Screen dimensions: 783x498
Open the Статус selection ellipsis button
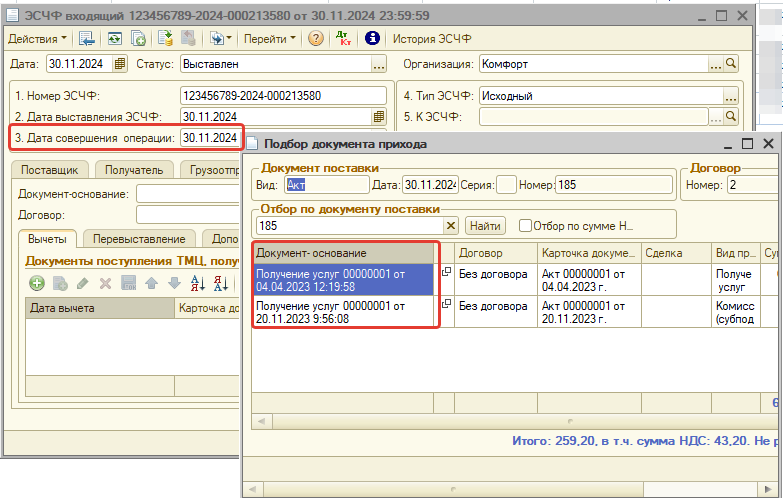coord(379,64)
